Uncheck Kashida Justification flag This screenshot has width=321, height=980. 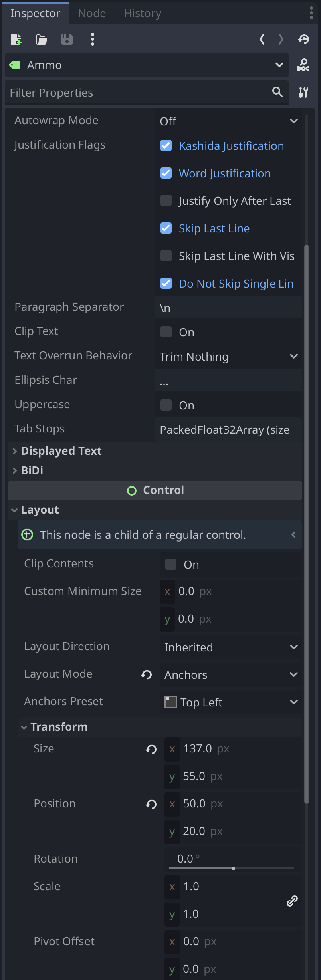pos(166,146)
